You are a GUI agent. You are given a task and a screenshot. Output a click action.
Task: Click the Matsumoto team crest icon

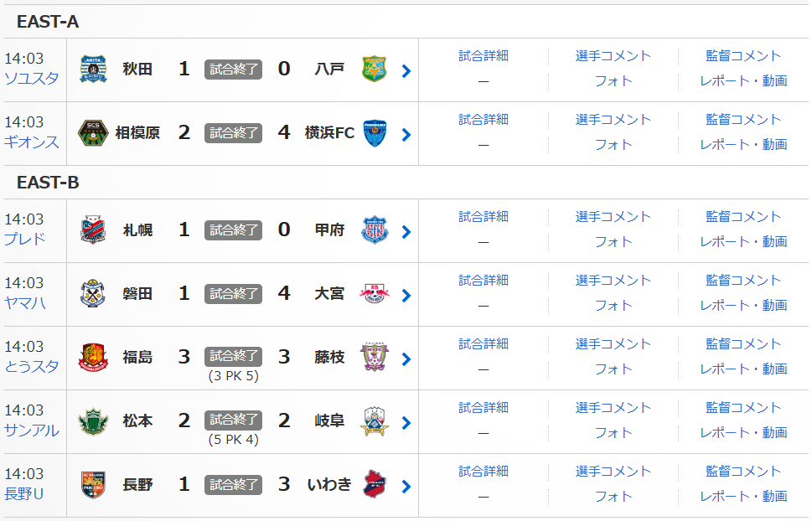[x=93, y=420]
